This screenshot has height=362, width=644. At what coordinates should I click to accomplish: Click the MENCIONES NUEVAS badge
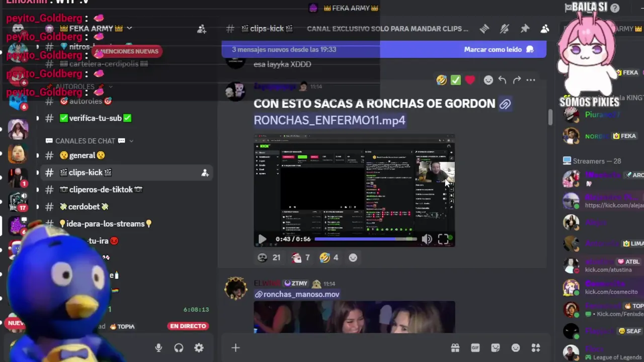(128, 51)
